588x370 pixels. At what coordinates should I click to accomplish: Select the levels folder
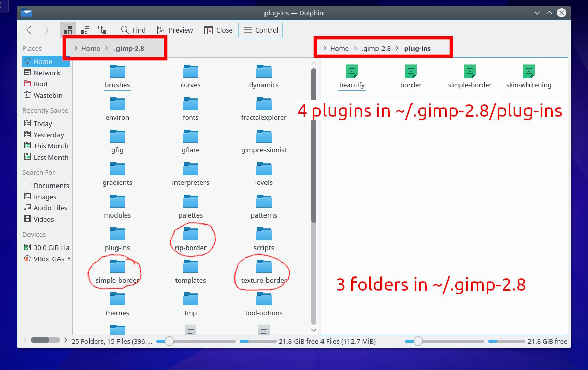(x=264, y=174)
